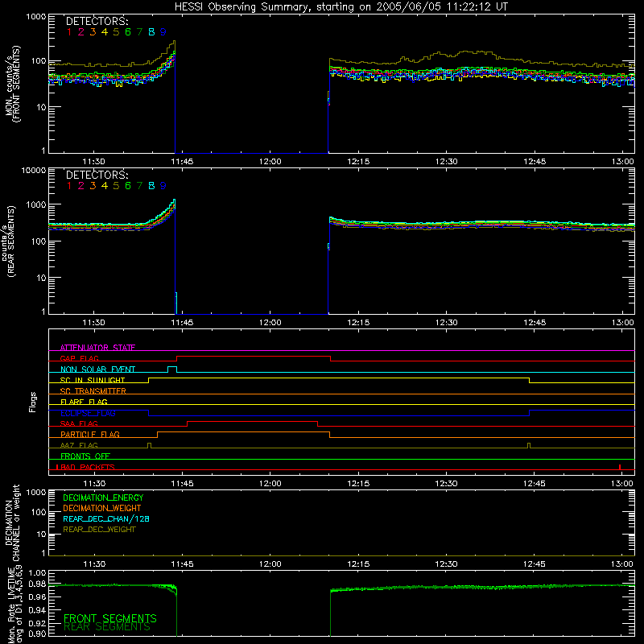Select the GAP_FLAG label
The image size is (644, 644).
(x=79, y=358)
